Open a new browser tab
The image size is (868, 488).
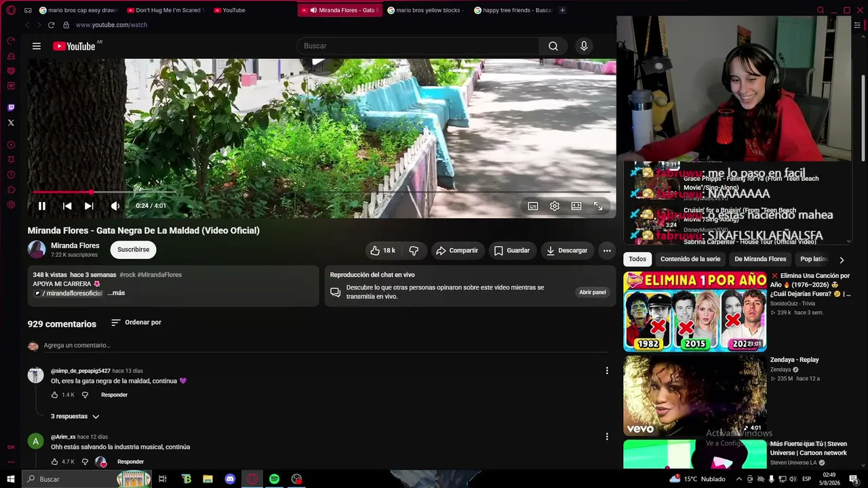(x=562, y=10)
